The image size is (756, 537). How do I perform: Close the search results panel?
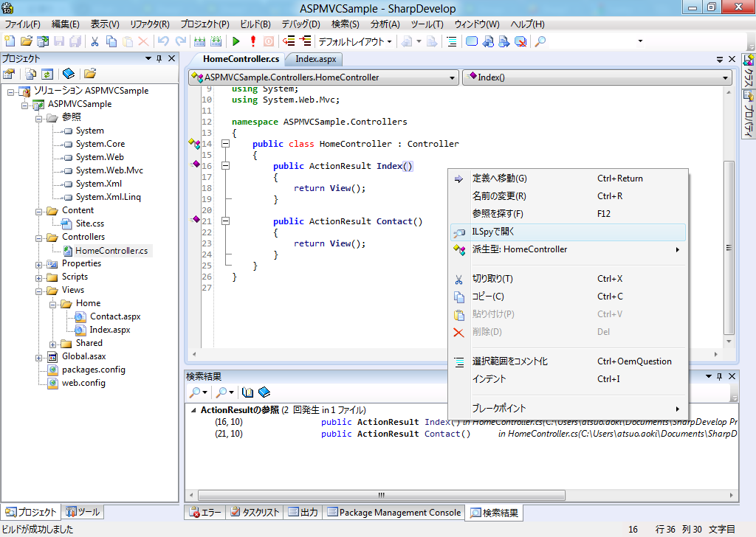pyautogui.click(x=732, y=376)
